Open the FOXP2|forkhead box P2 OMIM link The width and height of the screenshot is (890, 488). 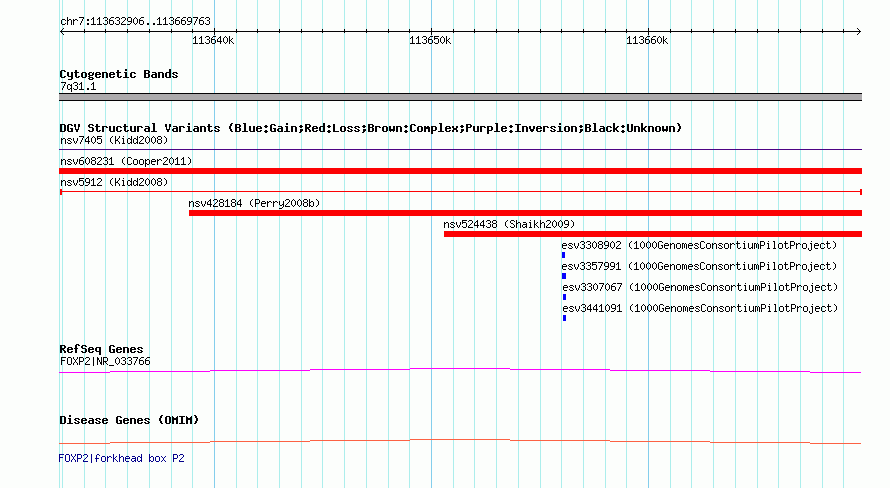121,458
